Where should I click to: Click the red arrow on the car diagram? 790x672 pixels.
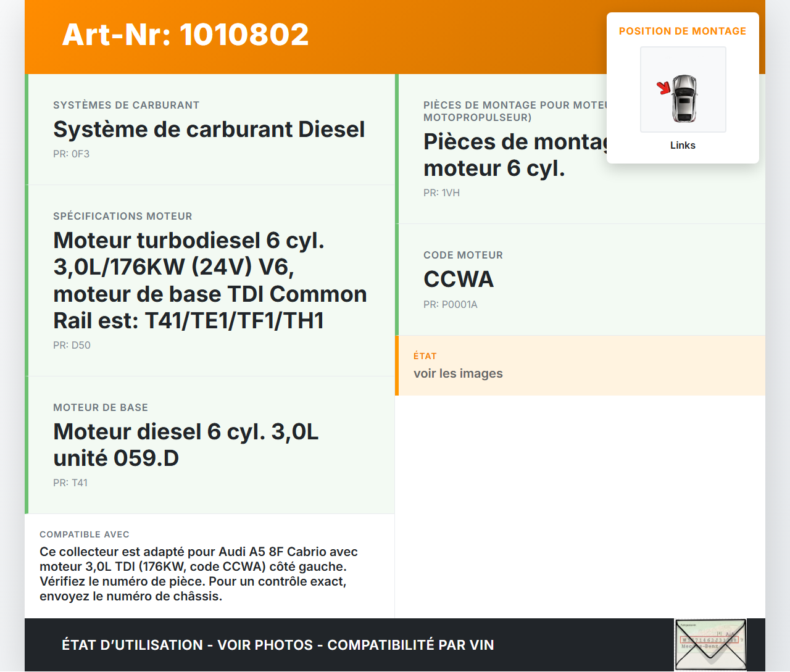tap(663, 88)
